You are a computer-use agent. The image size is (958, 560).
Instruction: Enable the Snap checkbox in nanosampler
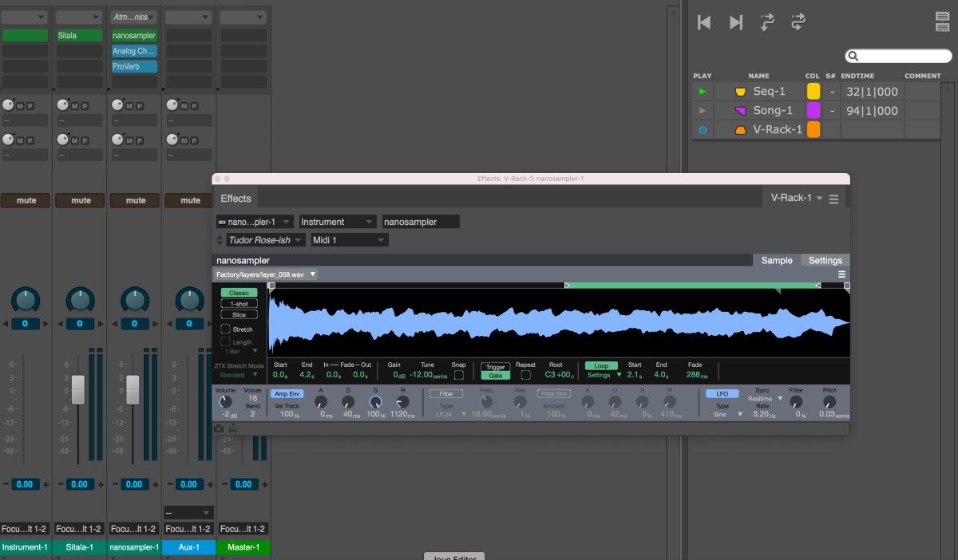pos(458,375)
